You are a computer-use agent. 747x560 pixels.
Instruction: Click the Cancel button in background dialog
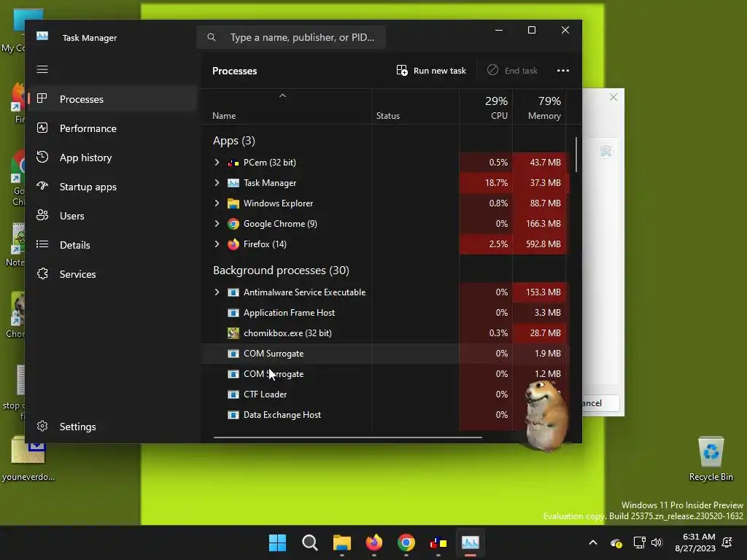(600, 402)
